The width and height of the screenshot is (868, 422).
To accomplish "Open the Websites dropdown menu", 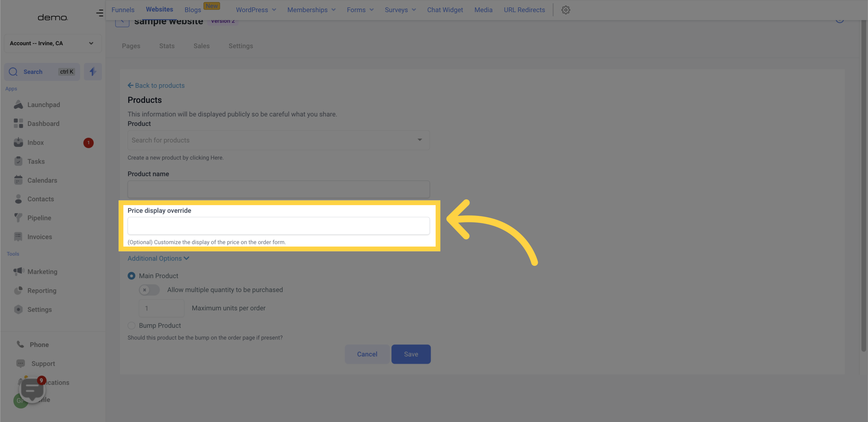I will (159, 9).
